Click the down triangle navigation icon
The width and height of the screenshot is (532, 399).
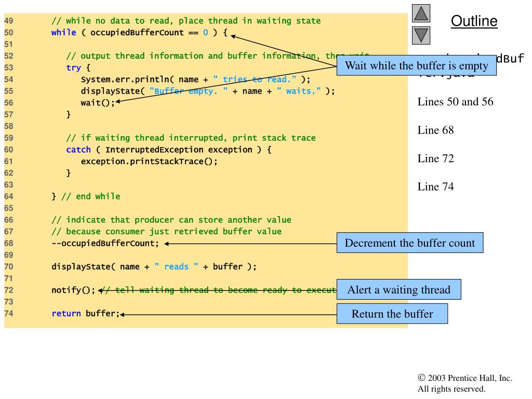click(421, 36)
